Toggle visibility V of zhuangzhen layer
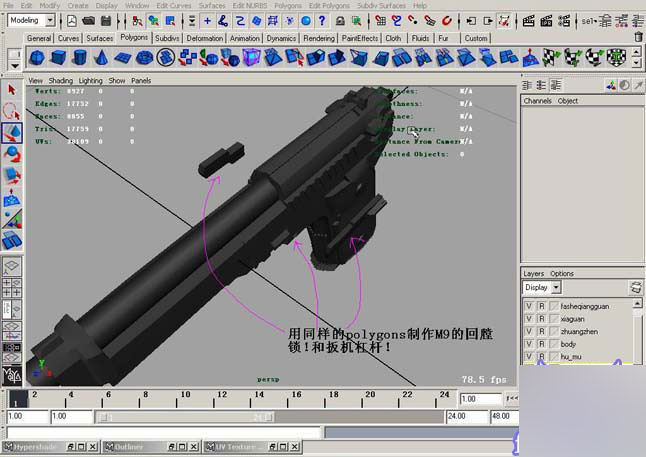The image size is (646, 457). click(x=529, y=331)
